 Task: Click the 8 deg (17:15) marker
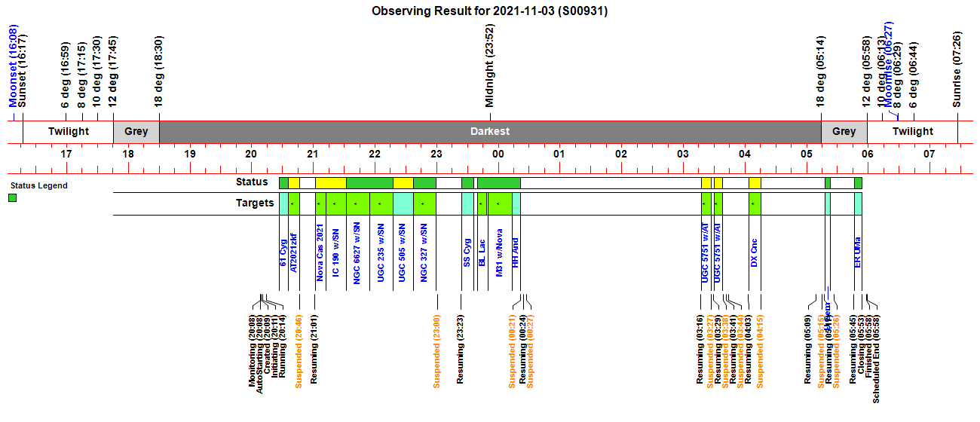pos(82,76)
